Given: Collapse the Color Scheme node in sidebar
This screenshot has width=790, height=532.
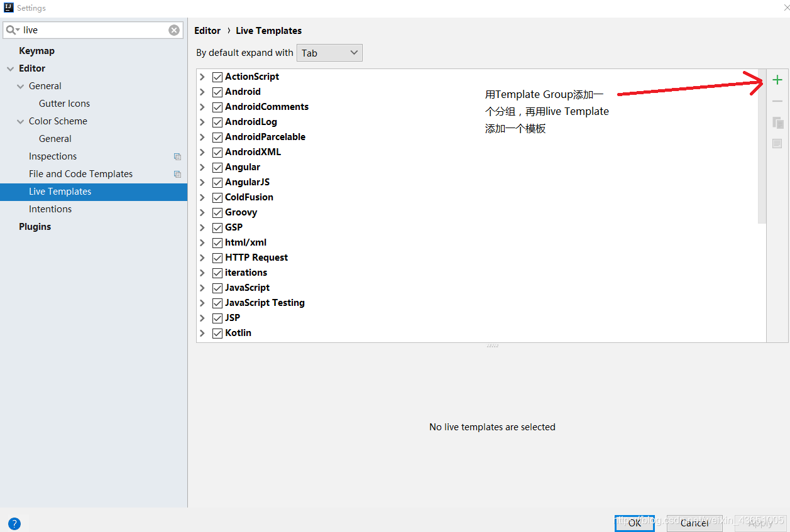Looking at the screenshot, I should click(21, 121).
